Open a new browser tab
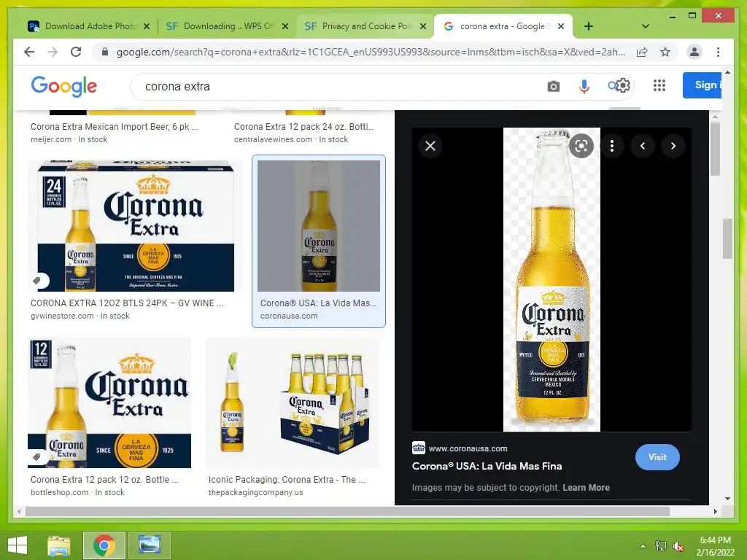Screen dimensions: 747x560 coord(589,26)
